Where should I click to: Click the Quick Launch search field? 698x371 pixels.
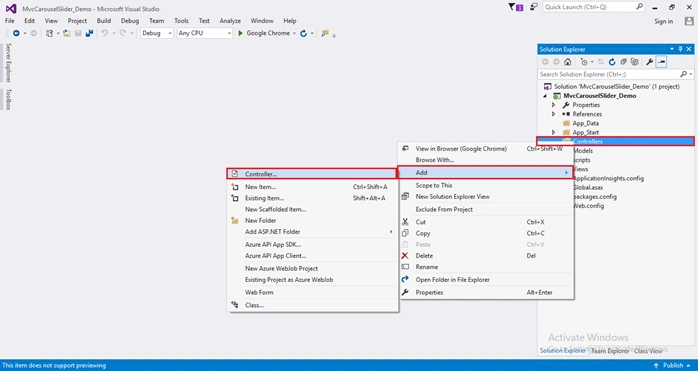pos(593,7)
